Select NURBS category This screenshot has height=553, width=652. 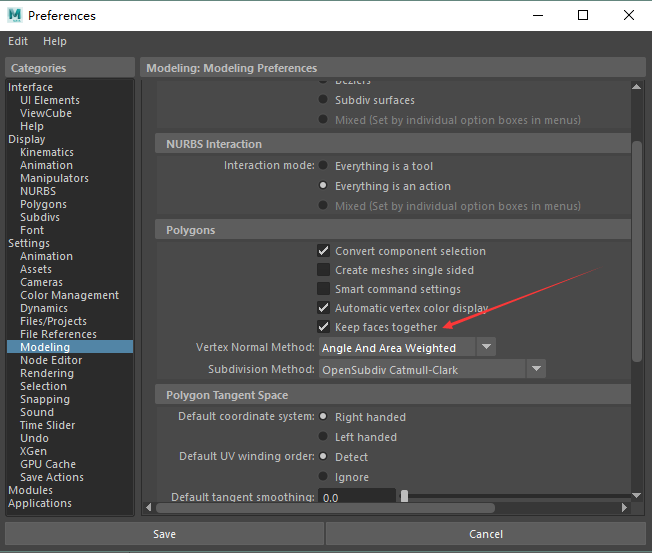(38, 191)
